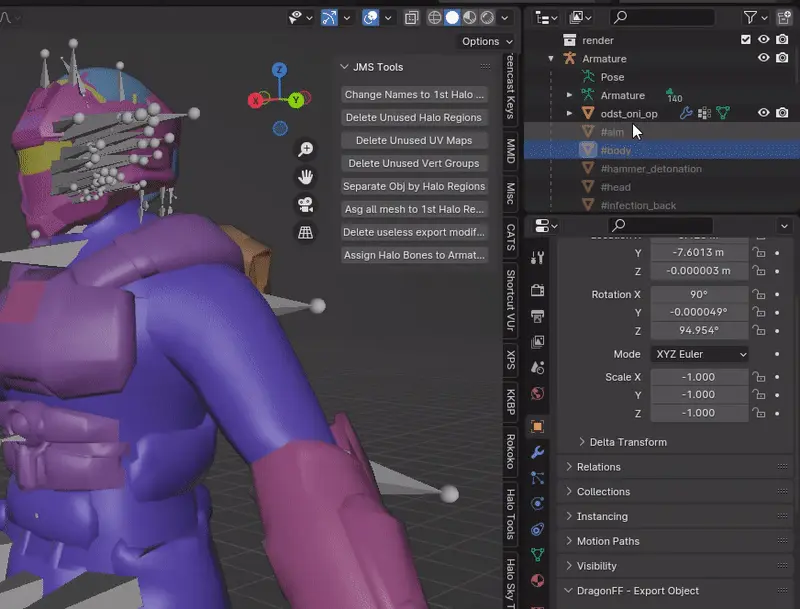Viewport: 800px width, 609px height.
Task: Click the green Y axis on the gizmo
Action: pyautogui.click(x=296, y=100)
